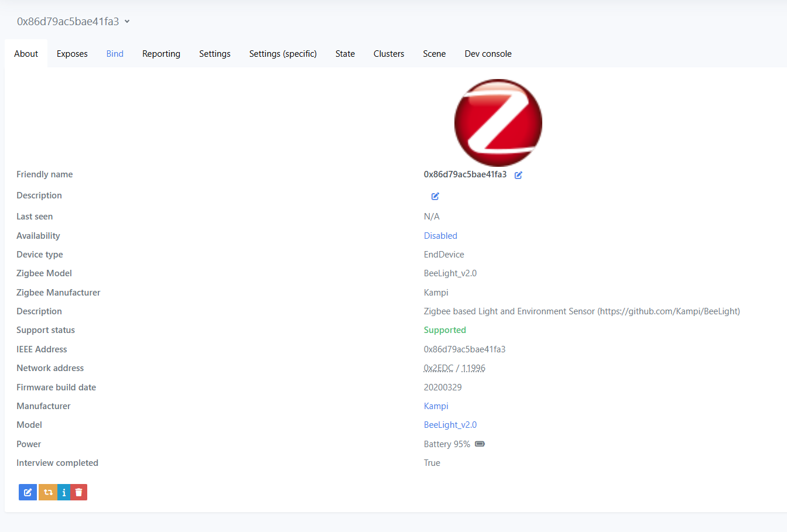Open the Dev console tab

pyautogui.click(x=488, y=54)
